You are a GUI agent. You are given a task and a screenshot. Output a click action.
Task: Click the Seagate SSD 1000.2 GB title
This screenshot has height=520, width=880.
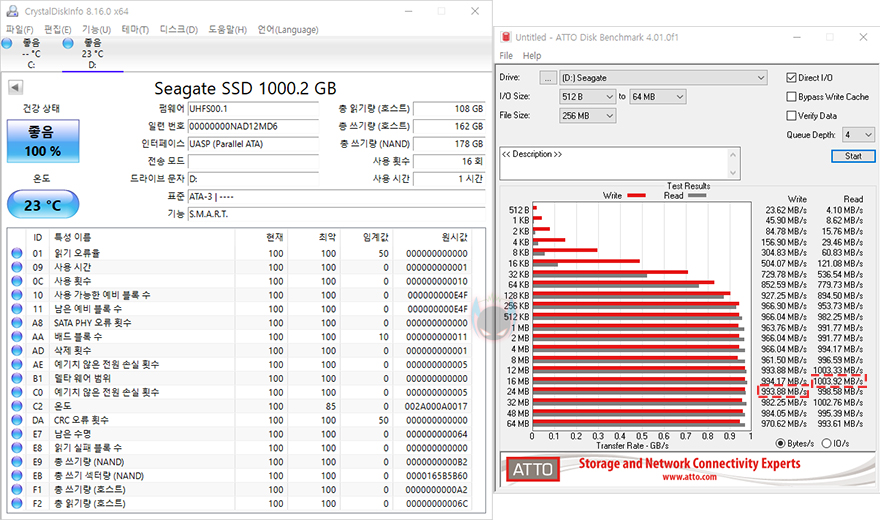point(245,88)
